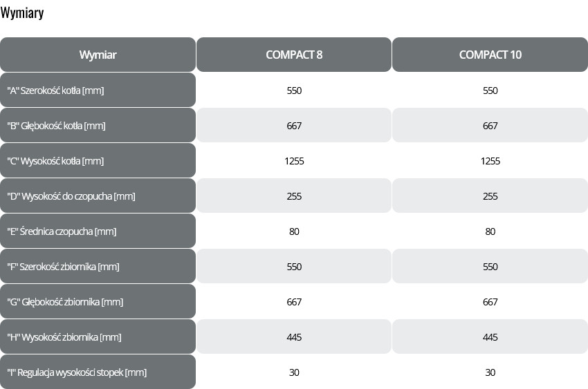588x389 pixels.
Task: Click the COMPACT 10 column header
Action: pyautogui.click(x=490, y=55)
